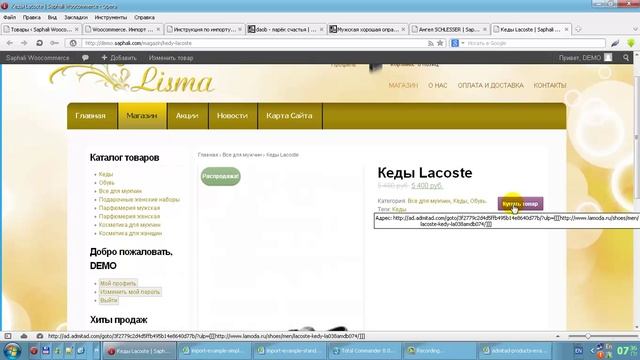Click the EN language indicator in tray
Image resolution: width=640 pixels, height=360 pixels.
coord(578,351)
